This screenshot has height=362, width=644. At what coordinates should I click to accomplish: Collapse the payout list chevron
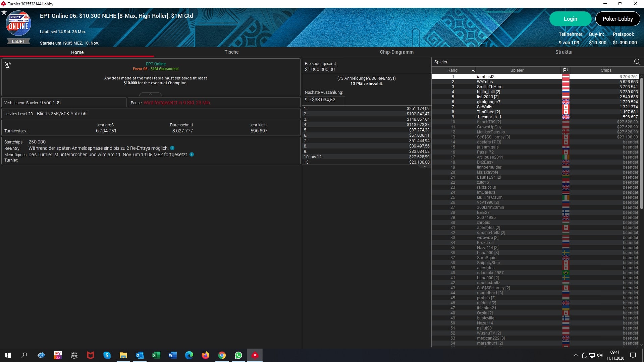pyautogui.click(x=425, y=167)
